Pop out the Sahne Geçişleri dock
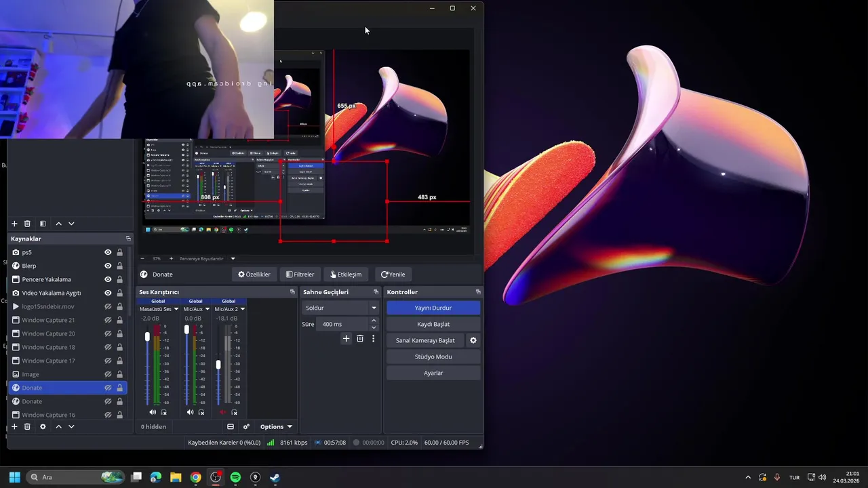868x488 pixels. (x=376, y=292)
